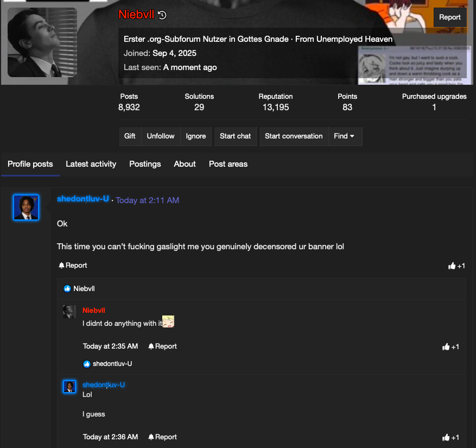
Task: Open shedontluv-U's avatar on the profile post
Action: tap(26, 207)
